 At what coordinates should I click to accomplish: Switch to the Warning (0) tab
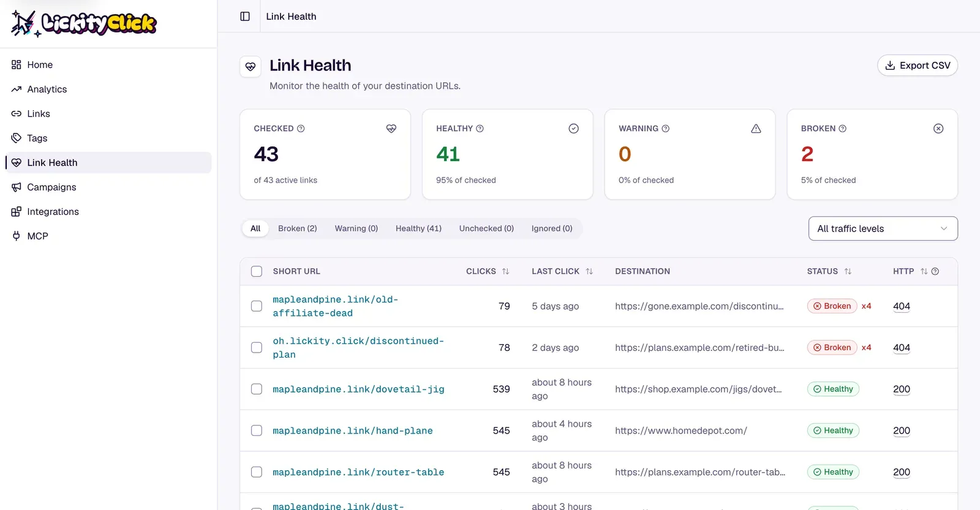coord(356,228)
